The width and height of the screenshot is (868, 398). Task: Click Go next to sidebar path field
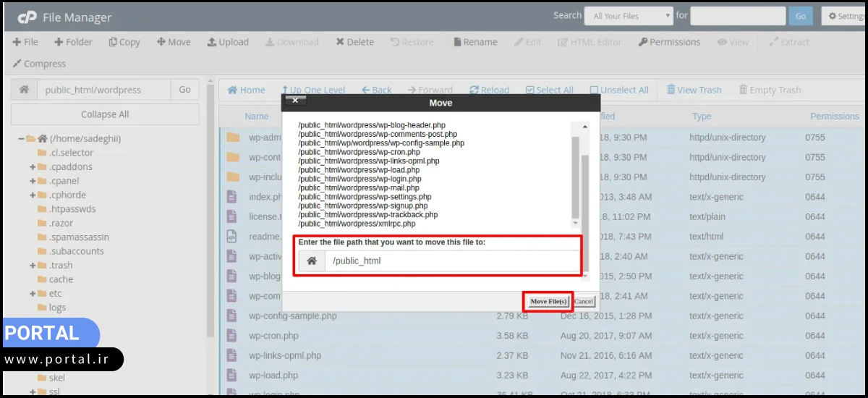click(x=185, y=90)
